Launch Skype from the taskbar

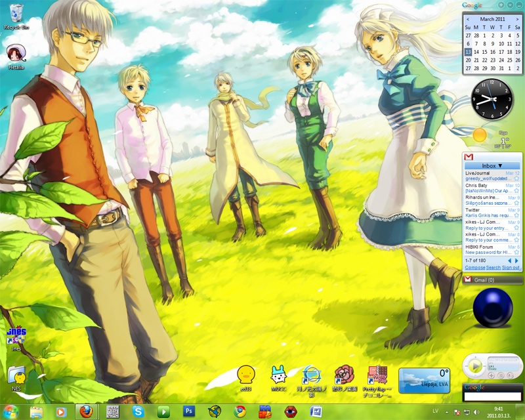point(138,411)
